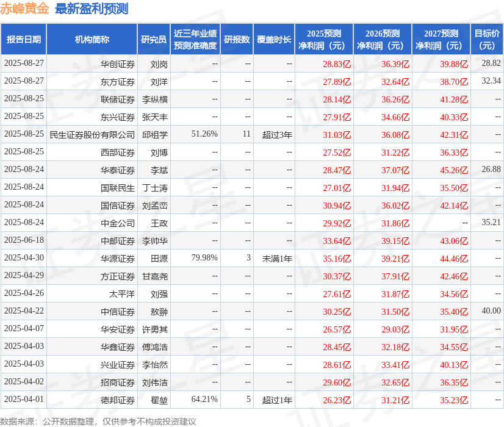Select the 研究员 column header

click(x=154, y=39)
